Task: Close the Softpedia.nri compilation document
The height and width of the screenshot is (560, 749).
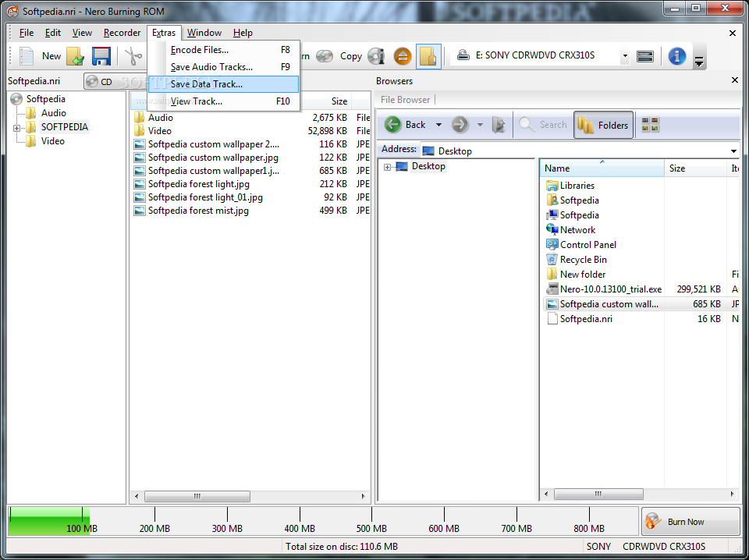Action: click(x=733, y=33)
